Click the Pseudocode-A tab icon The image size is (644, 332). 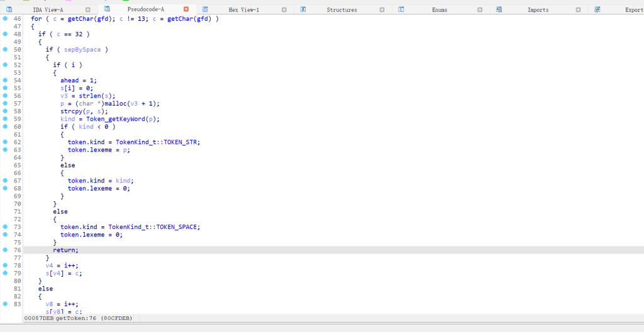108,9
